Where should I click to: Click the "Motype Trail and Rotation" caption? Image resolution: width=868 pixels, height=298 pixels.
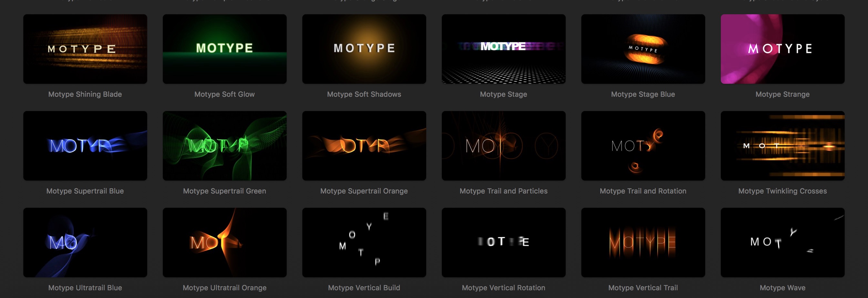(643, 191)
